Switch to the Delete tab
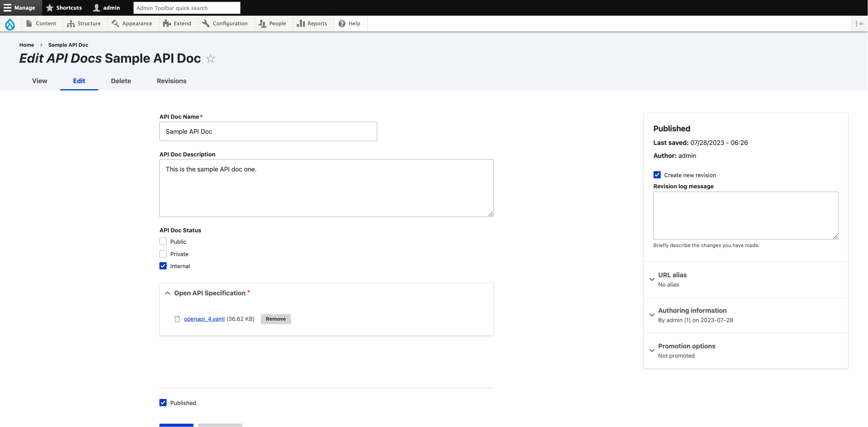This screenshot has height=427, width=868. click(x=121, y=81)
